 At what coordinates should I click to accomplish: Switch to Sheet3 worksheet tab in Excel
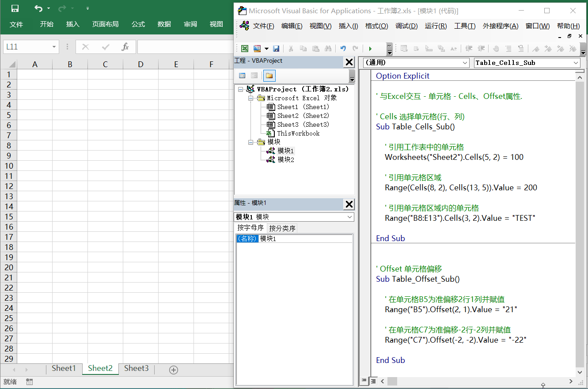(x=136, y=369)
